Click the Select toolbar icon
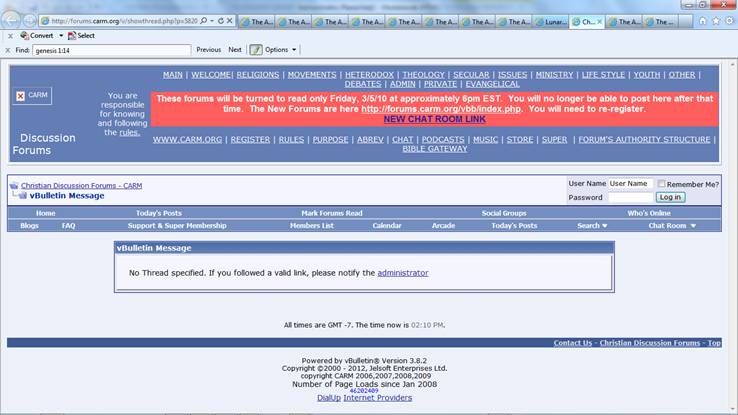 (x=82, y=35)
